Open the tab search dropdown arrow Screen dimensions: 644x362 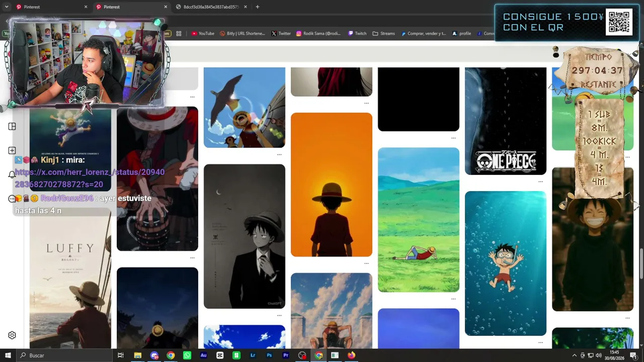(x=7, y=7)
